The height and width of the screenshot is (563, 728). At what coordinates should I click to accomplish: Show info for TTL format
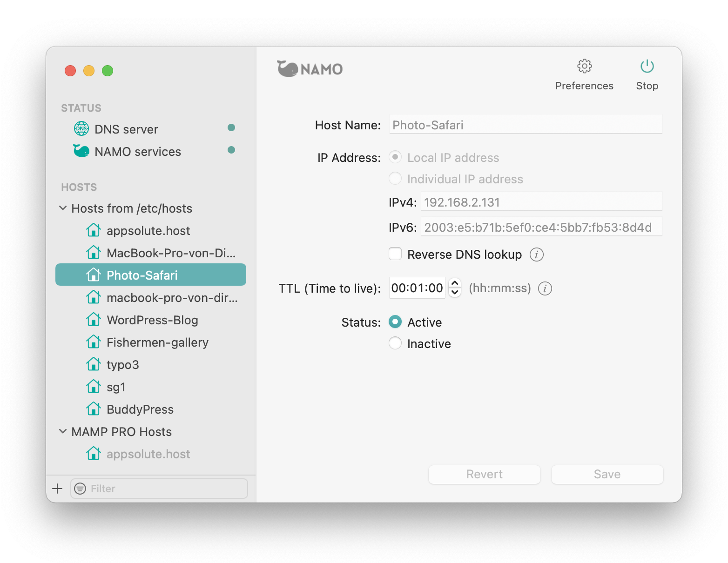click(545, 288)
